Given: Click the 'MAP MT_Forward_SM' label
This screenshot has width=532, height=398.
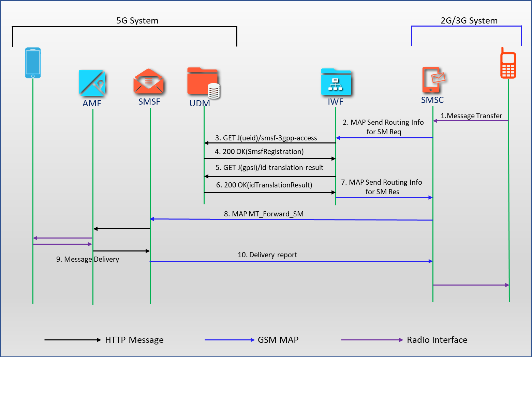Looking at the screenshot, I should (264, 214).
